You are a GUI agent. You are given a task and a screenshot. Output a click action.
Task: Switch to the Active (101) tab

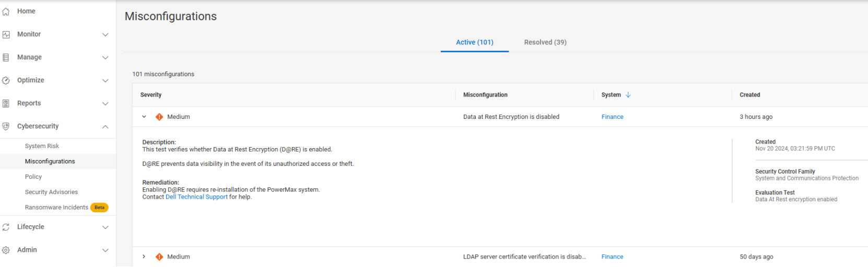[x=475, y=42]
